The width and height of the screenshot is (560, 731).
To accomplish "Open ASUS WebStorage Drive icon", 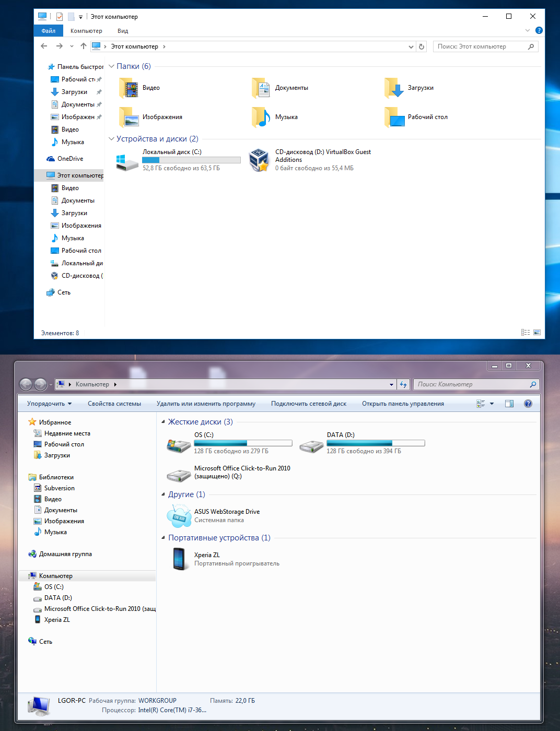I will click(179, 516).
